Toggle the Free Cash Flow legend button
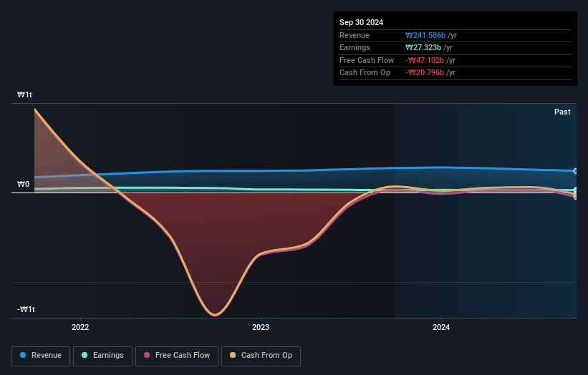The height and width of the screenshot is (375, 588). [x=177, y=356]
